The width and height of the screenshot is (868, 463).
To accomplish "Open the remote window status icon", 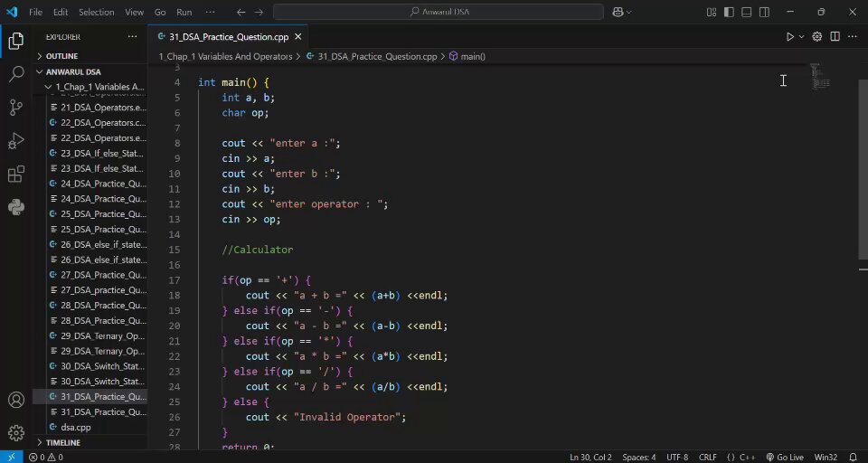I will click(x=11, y=457).
